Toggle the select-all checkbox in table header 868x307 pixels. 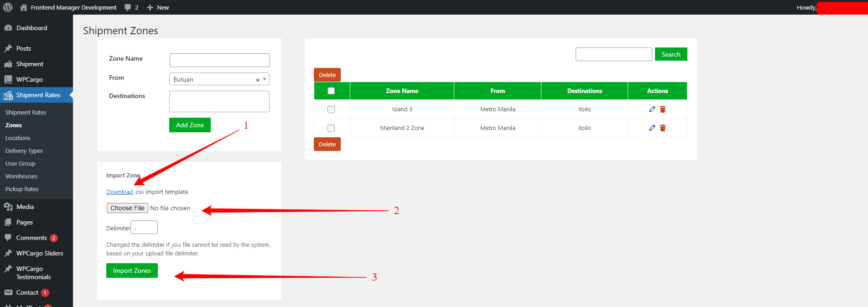point(331,91)
